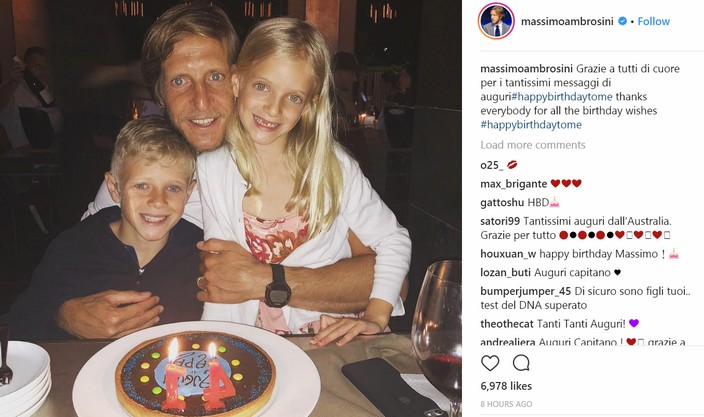This screenshot has height=417, width=704.
Task: Open gattoshu commenter profile
Action: [x=502, y=202]
